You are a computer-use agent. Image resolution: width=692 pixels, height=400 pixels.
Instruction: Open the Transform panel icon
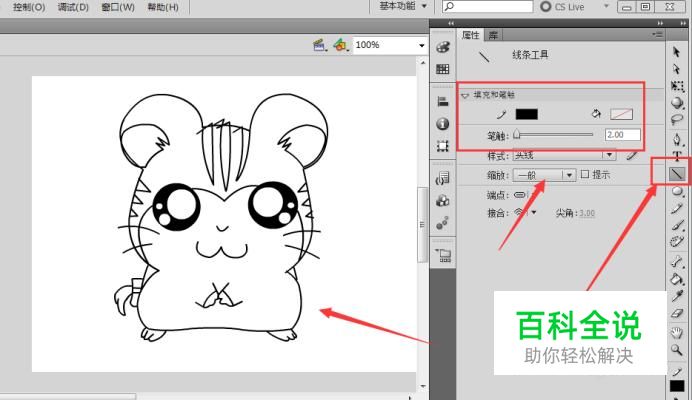coord(443,146)
